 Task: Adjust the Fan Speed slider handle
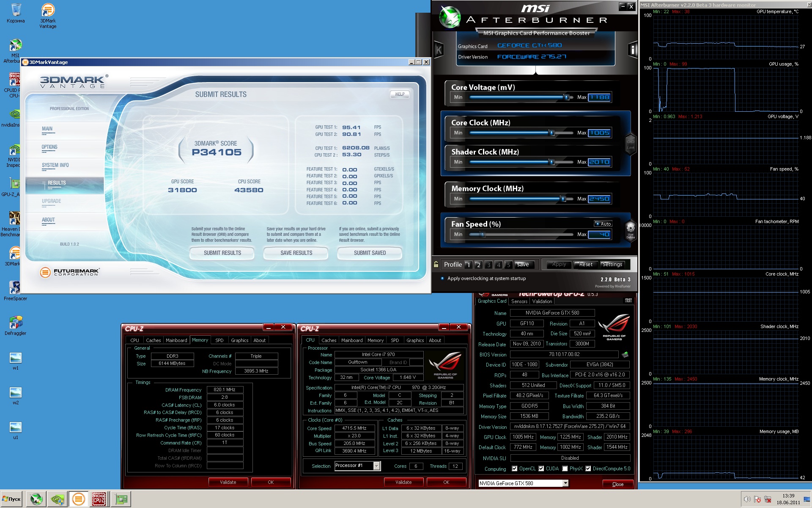coord(483,235)
